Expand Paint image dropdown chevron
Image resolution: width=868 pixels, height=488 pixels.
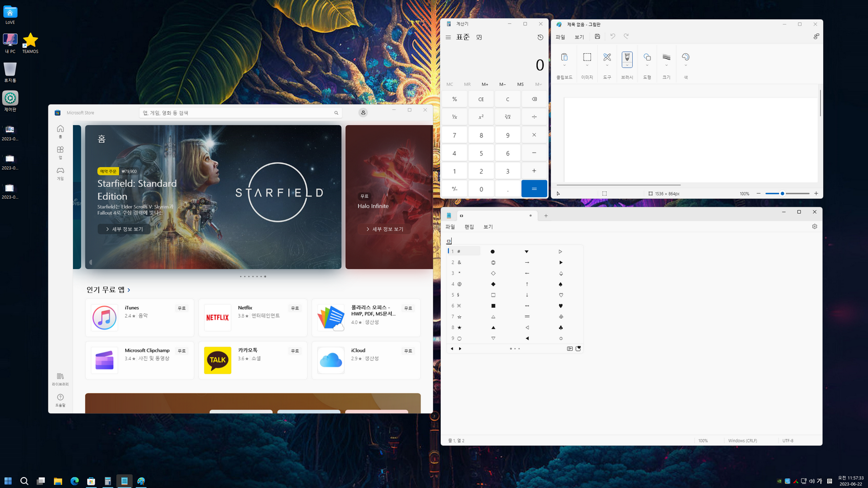[x=587, y=66]
